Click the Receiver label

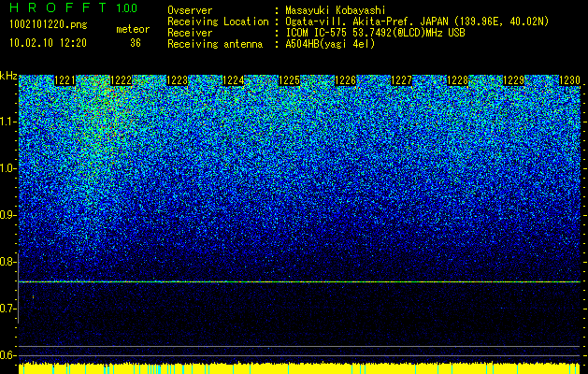pyautogui.click(x=190, y=33)
